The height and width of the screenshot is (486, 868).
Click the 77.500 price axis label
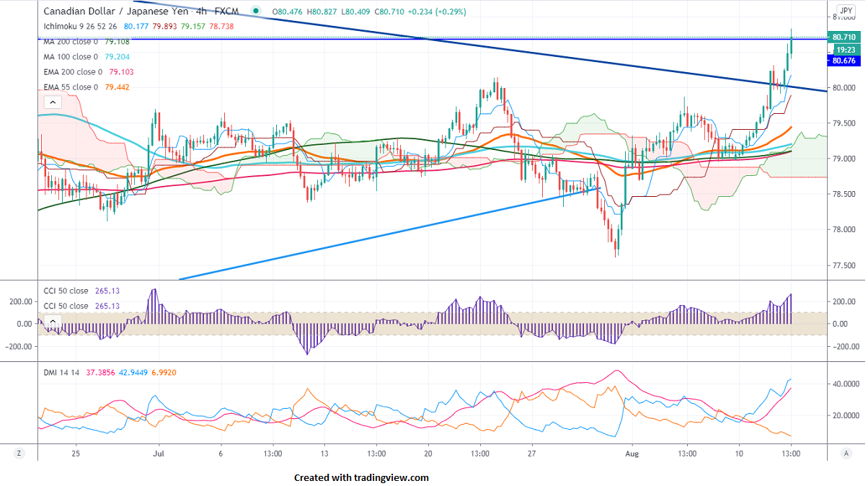coord(844,265)
